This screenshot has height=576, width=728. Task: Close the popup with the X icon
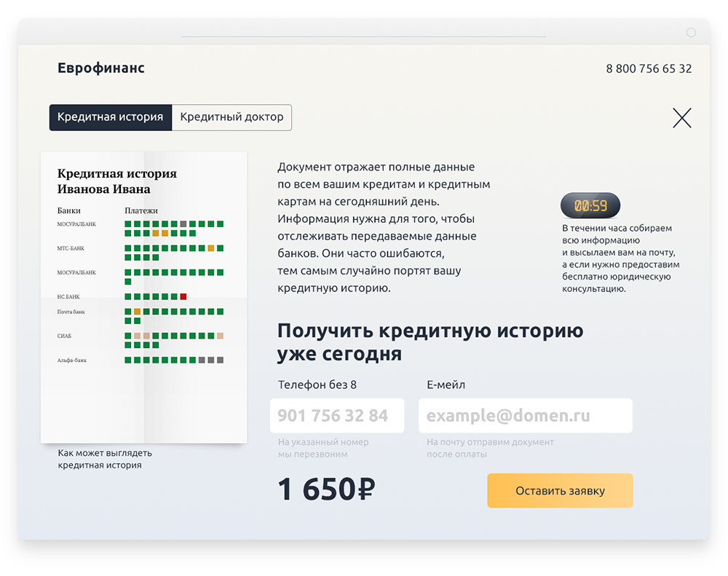pos(681,118)
